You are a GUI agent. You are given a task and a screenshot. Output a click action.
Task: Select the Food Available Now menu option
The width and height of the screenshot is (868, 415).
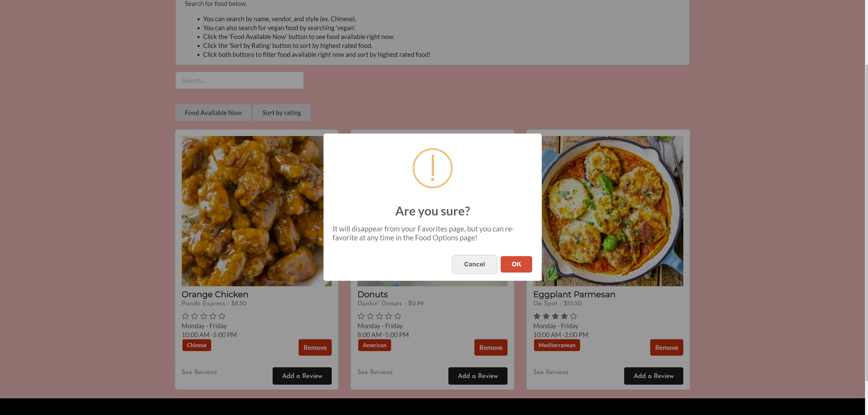pyautogui.click(x=213, y=112)
